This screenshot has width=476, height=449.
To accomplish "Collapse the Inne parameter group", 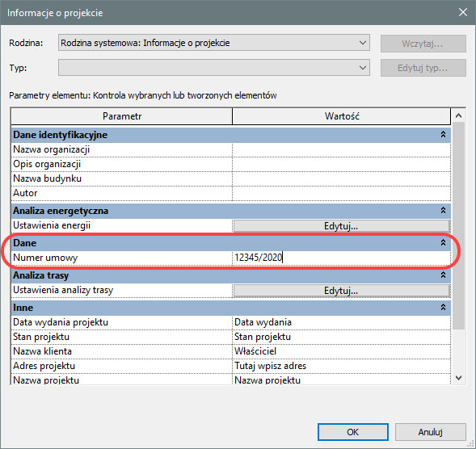I will [443, 308].
